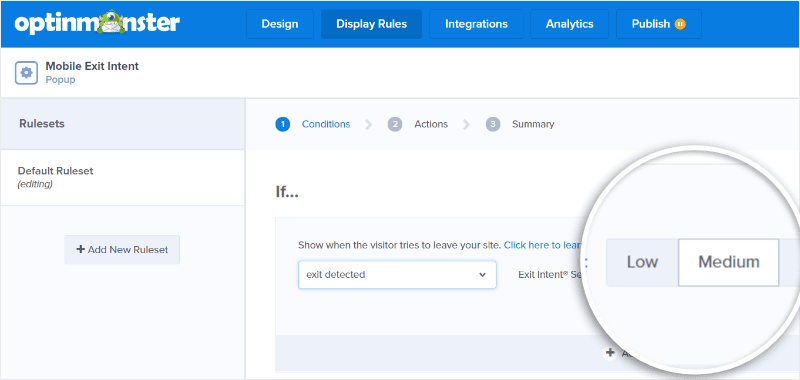Click the Mobile Exit Intent campaign title
800x380 pixels.
point(92,66)
